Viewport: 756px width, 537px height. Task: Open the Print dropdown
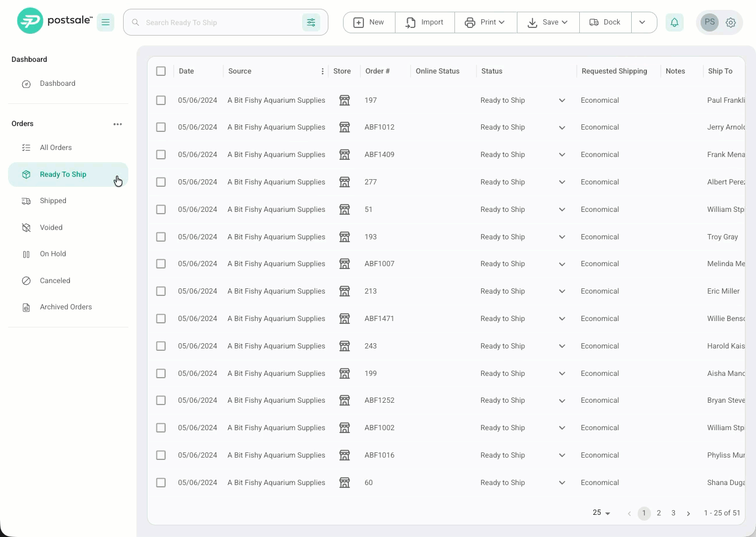485,22
